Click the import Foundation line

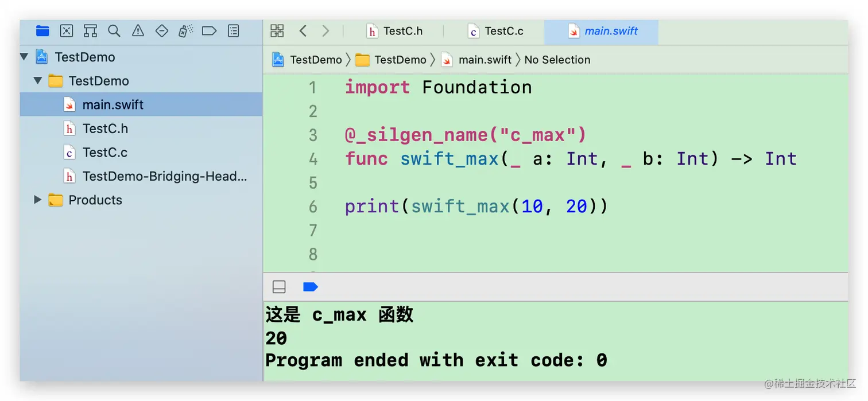click(439, 87)
